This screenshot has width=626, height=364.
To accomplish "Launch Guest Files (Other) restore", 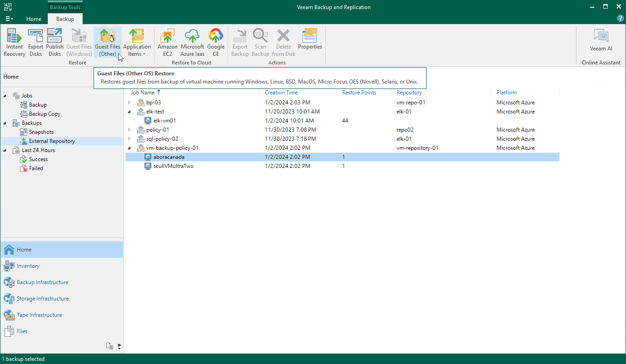I will point(108,43).
